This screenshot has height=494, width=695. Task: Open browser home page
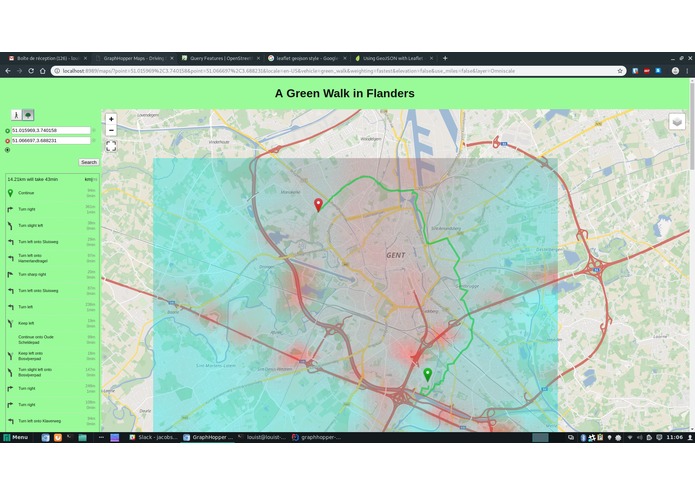coord(43,71)
